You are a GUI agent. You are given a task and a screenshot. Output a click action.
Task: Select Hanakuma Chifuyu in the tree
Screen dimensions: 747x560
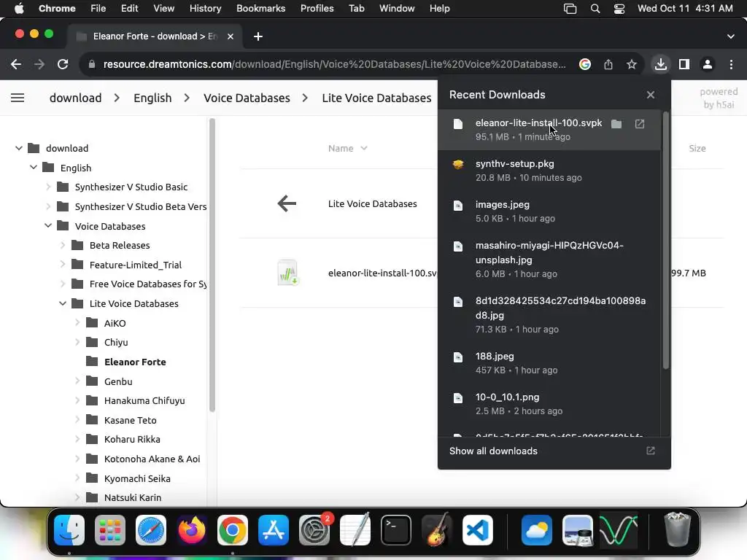(x=144, y=400)
